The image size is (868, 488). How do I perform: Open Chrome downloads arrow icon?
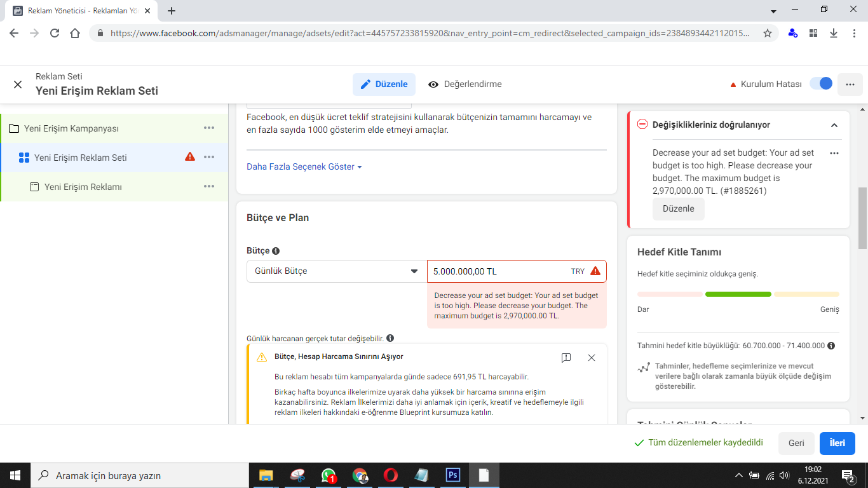[x=834, y=33]
